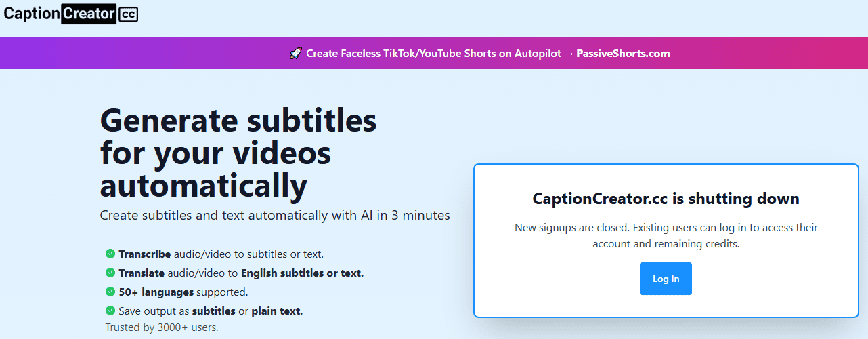Click 'Create Faceless TikTok/YouTube Shorts on Autopilot' text
Screen dimensions: 868x339
433,53
